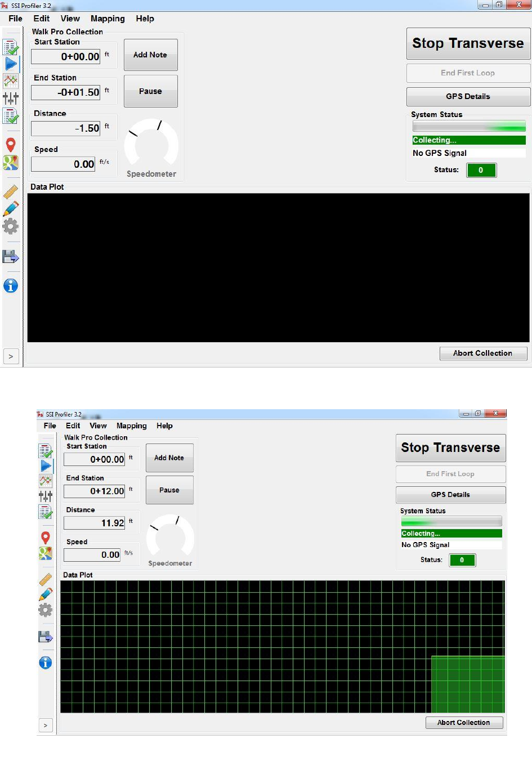Open GPS Details in the grid-plot window
The height and width of the screenshot is (770, 532).
pyautogui.click(x=450, y=495)
